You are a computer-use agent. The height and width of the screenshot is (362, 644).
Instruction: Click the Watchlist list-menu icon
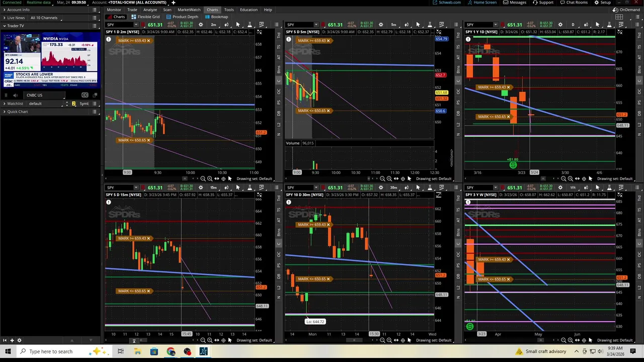[94, 104]
